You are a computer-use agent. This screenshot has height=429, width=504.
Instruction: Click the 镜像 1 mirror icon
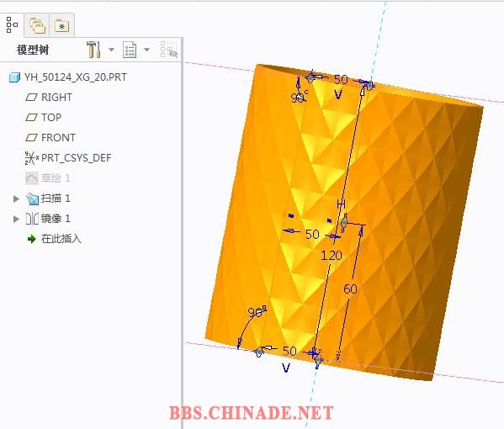(32, 219)
